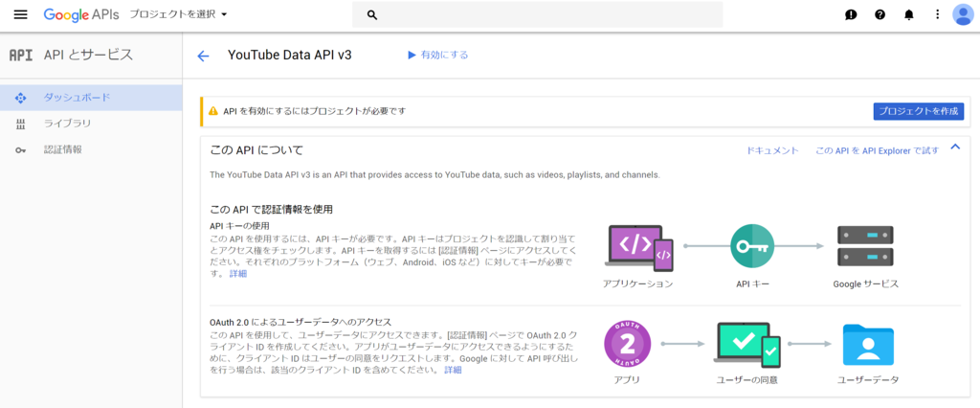The image size is (980, 408).
Task: Open the user account avatar
Action: tap(963, 14)
